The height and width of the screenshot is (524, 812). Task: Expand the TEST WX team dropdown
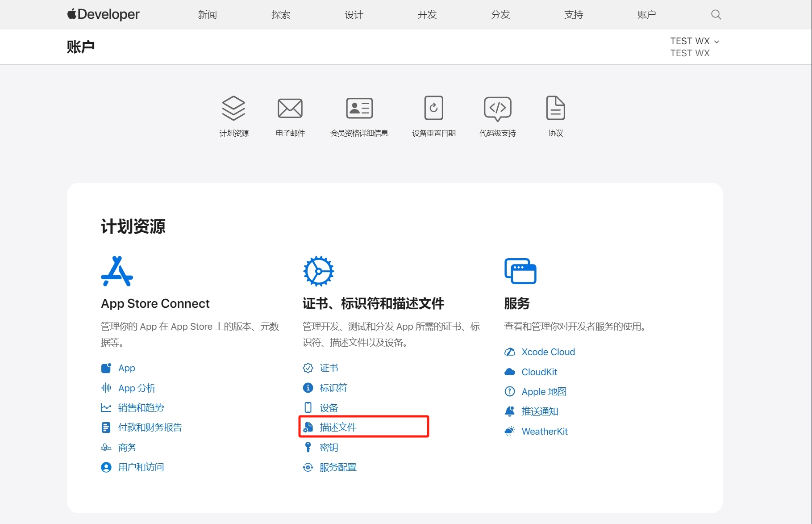tap(695, 41)
